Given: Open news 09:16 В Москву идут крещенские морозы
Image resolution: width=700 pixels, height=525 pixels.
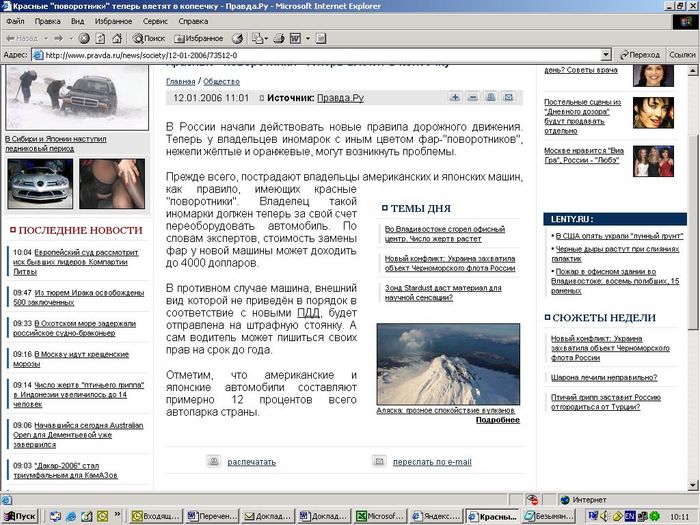Looking at the screenshot, I should (71, 359).
